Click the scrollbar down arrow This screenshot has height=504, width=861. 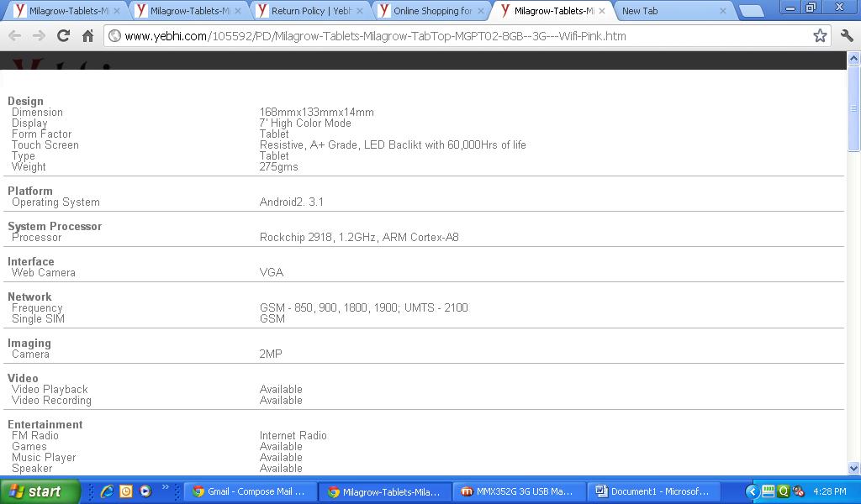tap(853, 469)
